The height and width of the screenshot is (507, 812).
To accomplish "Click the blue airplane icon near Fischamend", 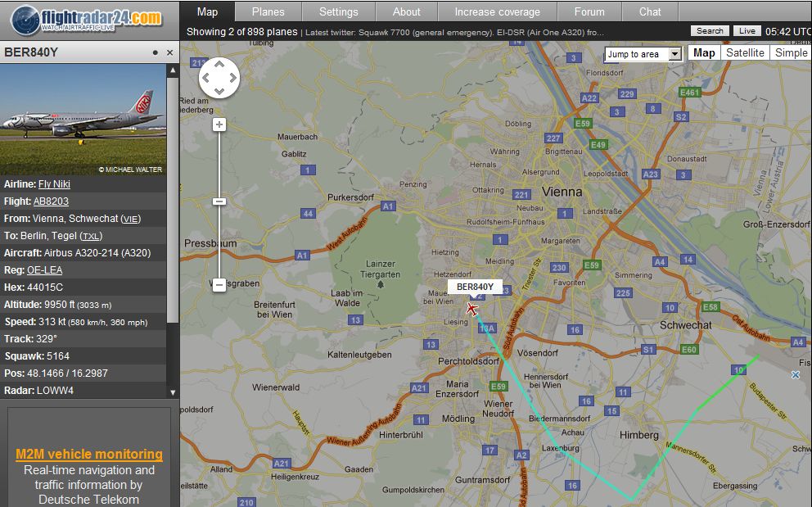I will [x=796, y=374].
